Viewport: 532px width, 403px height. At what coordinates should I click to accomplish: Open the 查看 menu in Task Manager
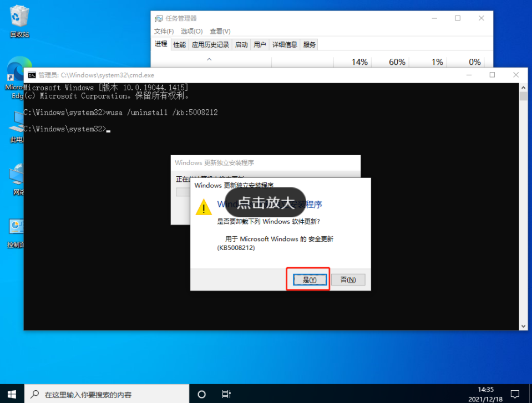pyautogui.click(x=220, y=31)
